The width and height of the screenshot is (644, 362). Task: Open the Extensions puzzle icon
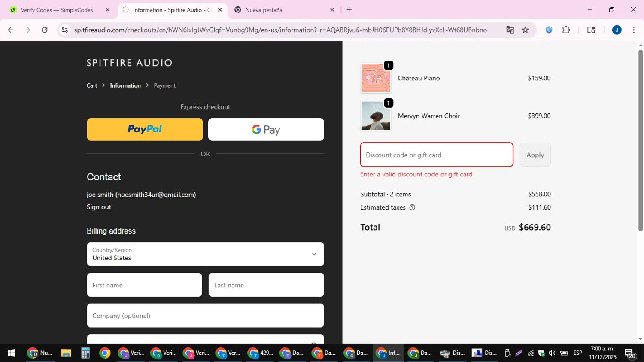coord(566,30)
